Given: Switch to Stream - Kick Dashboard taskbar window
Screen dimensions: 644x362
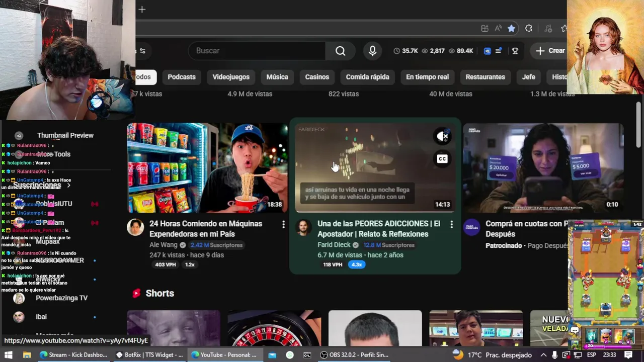Looking at the screenshot, I should click(x=73, y=354).
